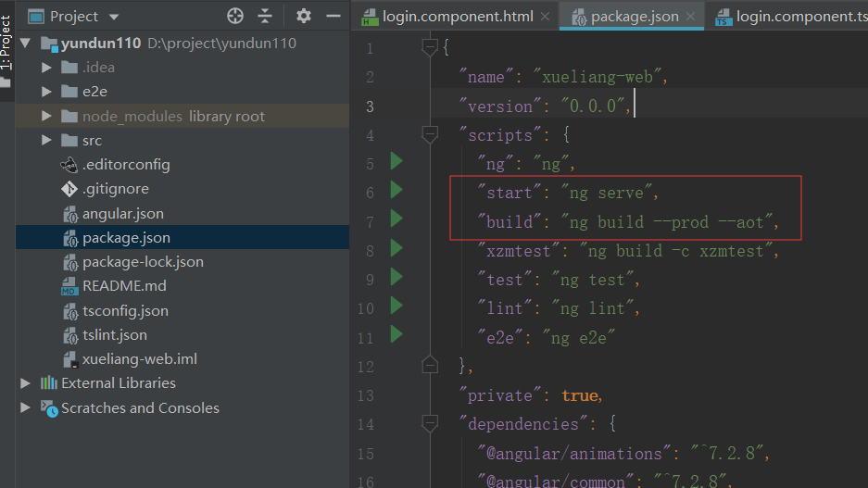
Task: Open the Project view dropdown
Action: (x=114, y=18)
